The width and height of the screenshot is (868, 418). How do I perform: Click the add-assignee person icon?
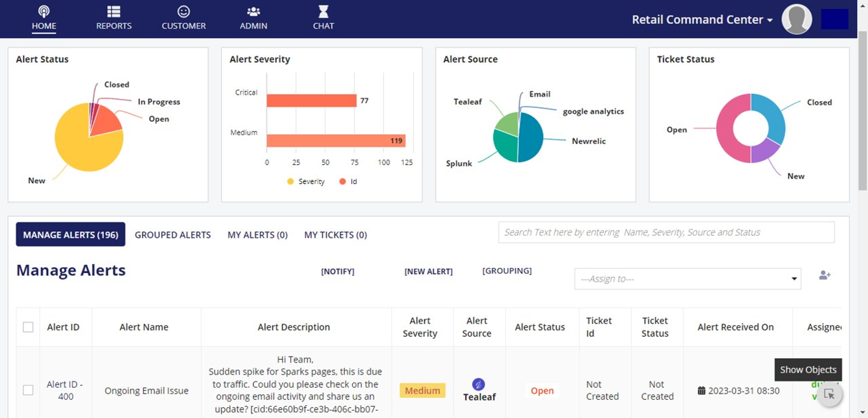point(825,275)
